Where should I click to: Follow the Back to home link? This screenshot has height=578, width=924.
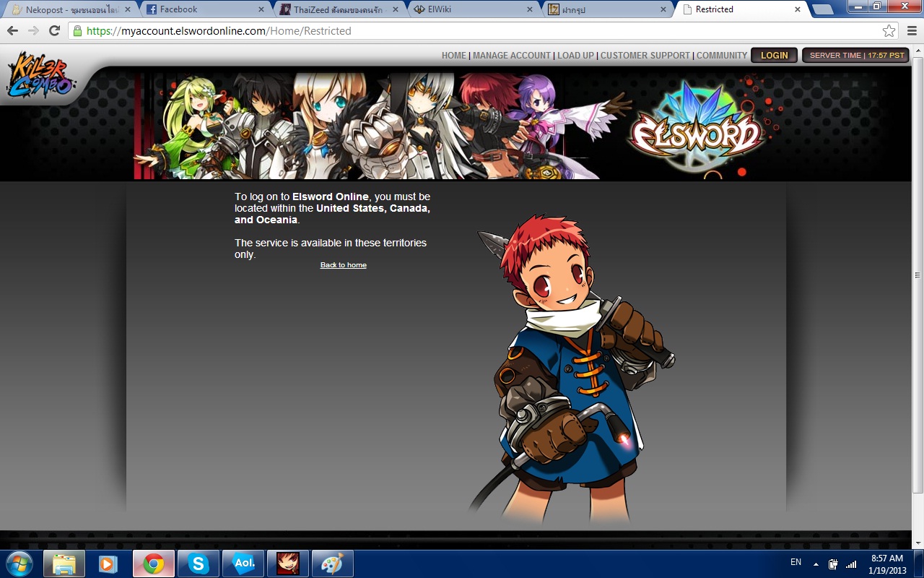tap(344, 265)
